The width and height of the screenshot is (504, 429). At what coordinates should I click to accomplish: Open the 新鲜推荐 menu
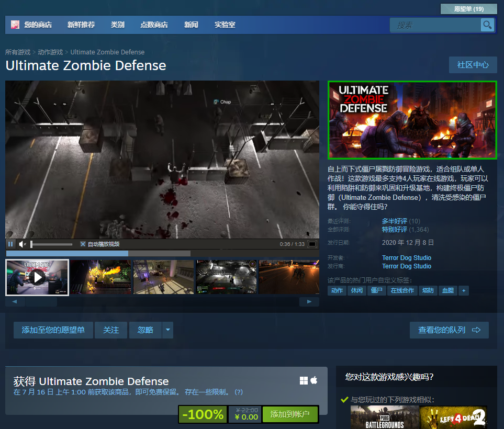(x=81, y=25)
